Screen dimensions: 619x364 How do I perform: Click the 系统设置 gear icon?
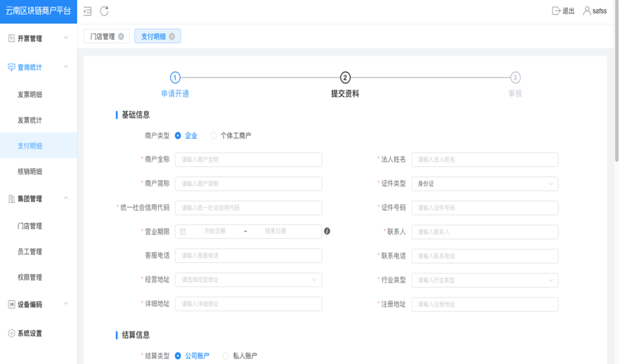[11, 333]
